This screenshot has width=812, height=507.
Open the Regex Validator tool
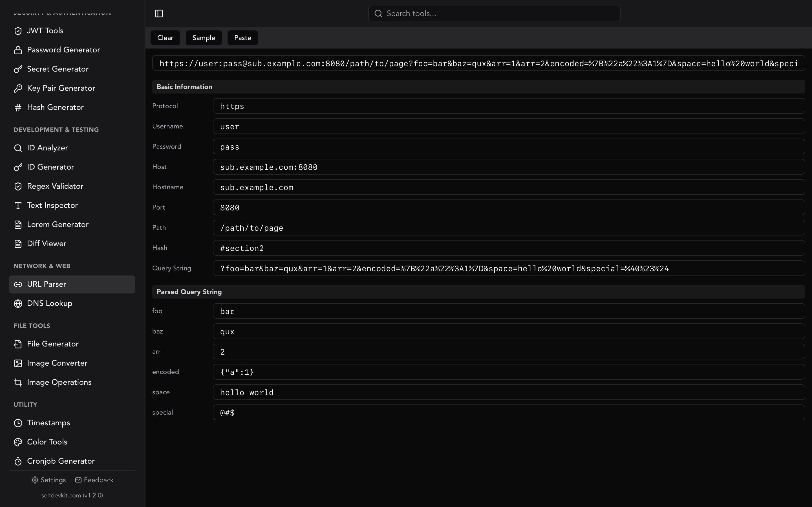(x=55, y=186)
